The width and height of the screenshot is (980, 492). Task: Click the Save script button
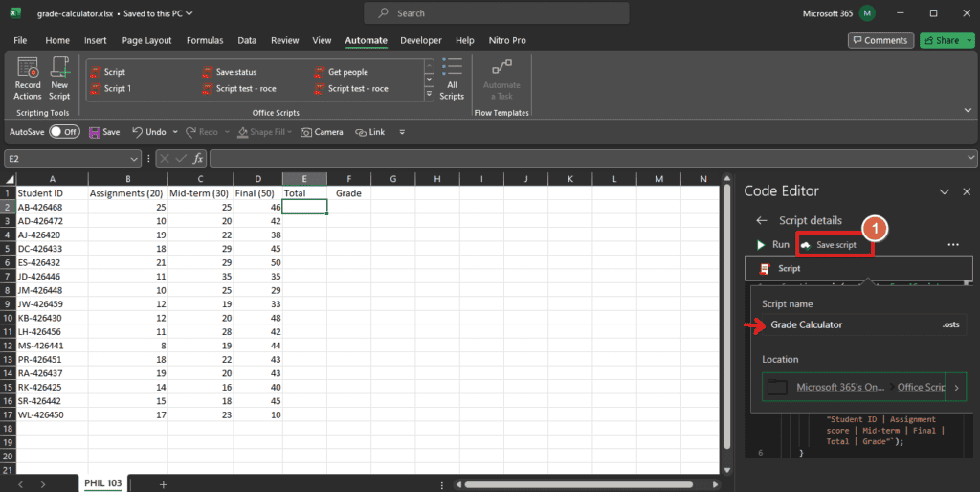click(829, 245)
